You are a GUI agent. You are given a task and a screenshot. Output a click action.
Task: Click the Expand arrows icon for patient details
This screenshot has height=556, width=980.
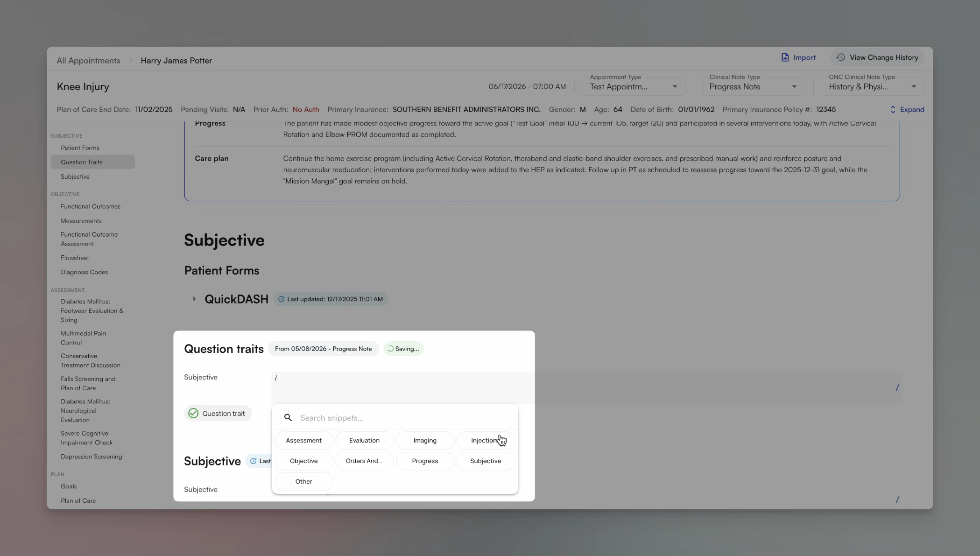[x=893, y=109]
